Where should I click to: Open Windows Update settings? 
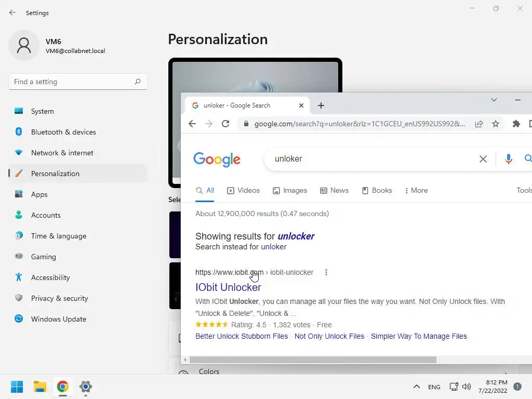pos(78,319)
